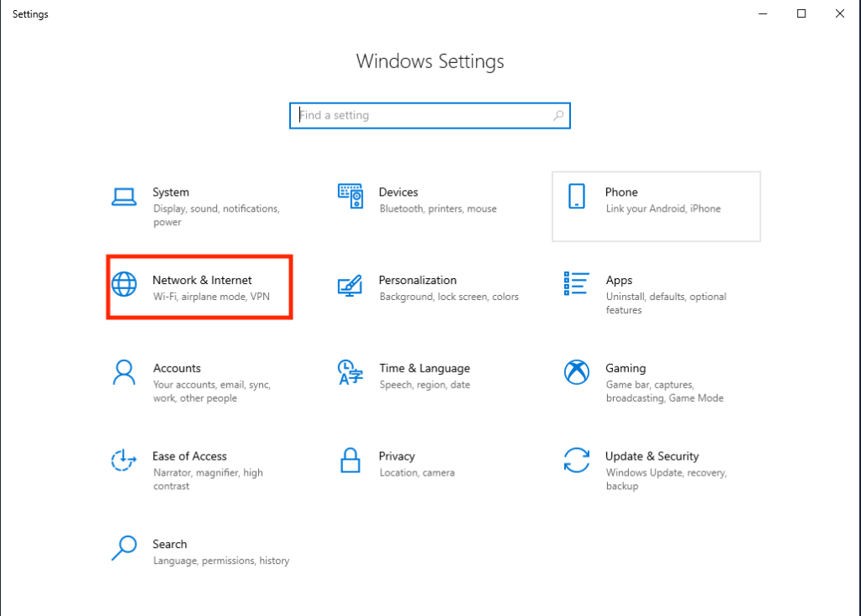Open Update & Security heading

(x=652, y=456)
